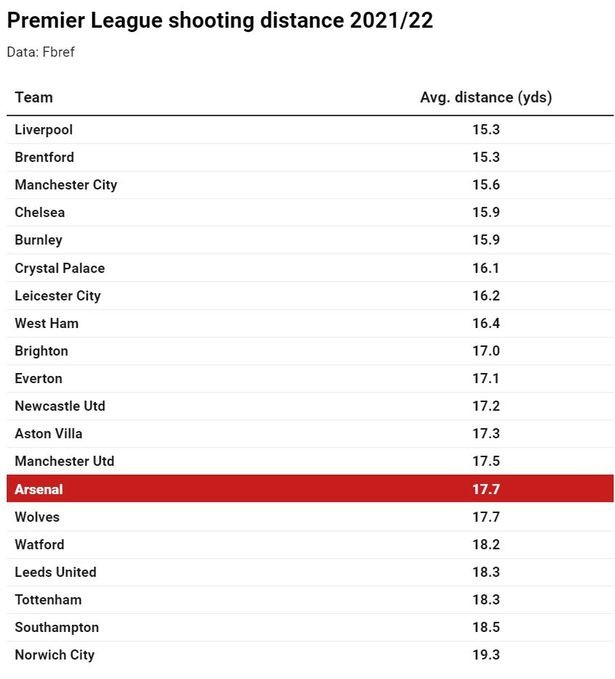Viewport: 615px width, 679px height.
Task: Click Leicester City team cell
Action: (58, 296)
